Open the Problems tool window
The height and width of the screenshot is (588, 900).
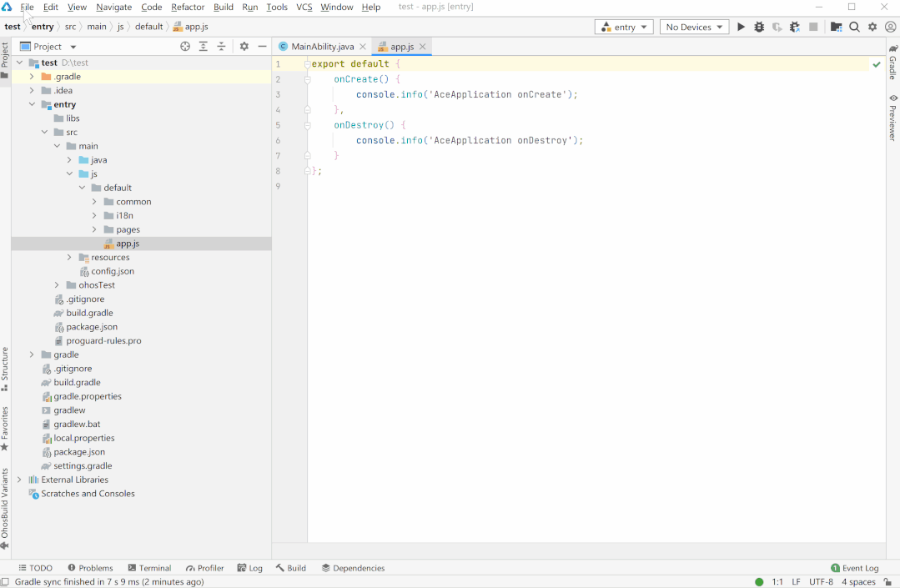pyautogui.click(x=90, y=568)
